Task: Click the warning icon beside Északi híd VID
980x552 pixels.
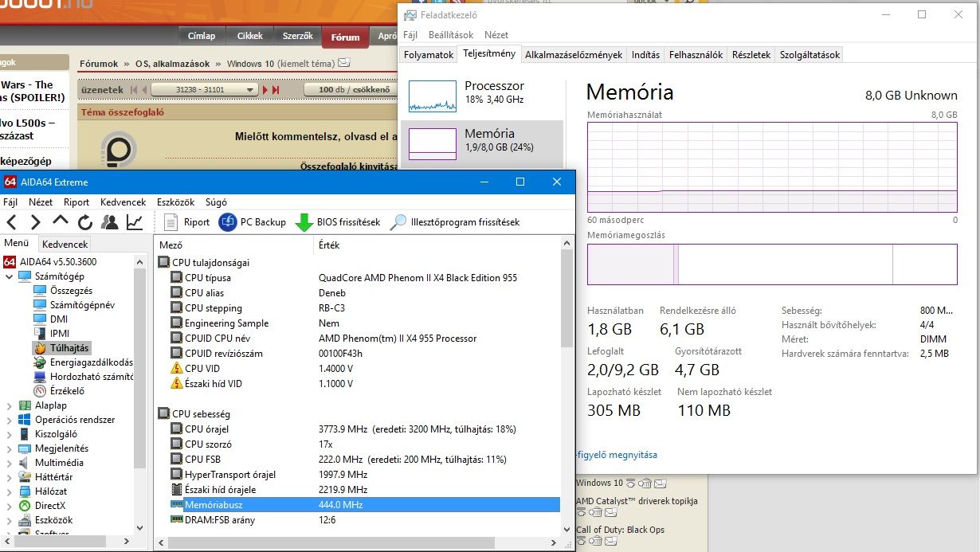Action: click(177, 384)
